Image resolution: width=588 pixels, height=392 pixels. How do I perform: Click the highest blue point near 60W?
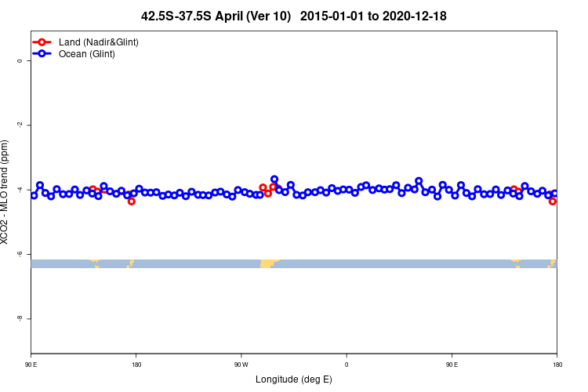tap(274, 180)
